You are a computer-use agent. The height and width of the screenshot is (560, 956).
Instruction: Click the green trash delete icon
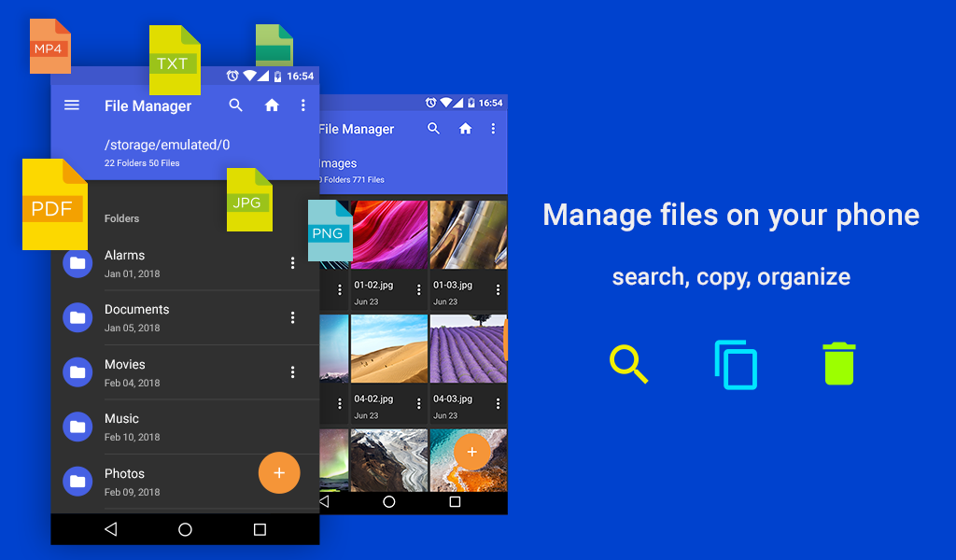tap(839, 364)
